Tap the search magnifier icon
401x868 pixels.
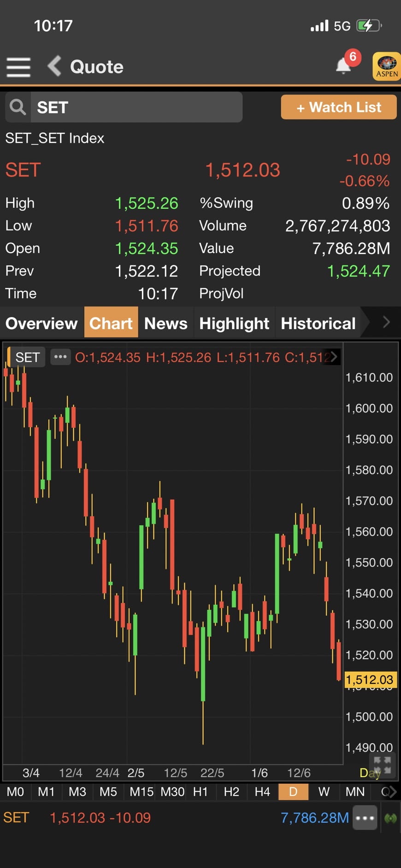(18, 107)
